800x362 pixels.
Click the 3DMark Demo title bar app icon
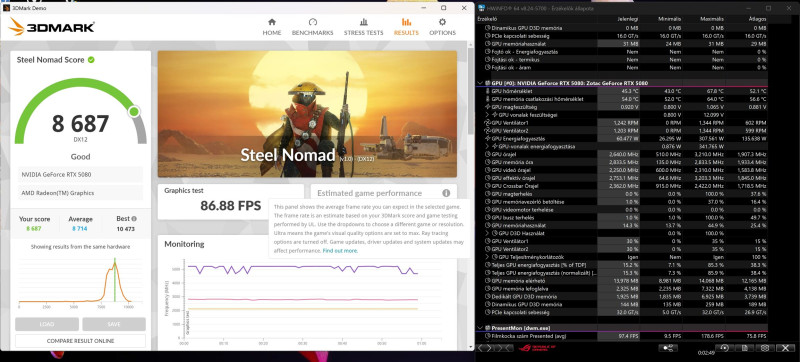click(x=6, y=8)
